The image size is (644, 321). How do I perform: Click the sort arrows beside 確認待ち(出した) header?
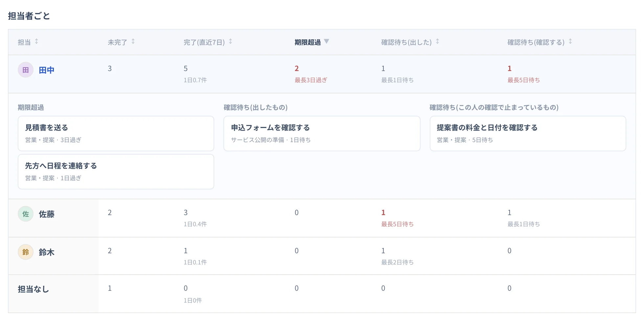(438, 41)
